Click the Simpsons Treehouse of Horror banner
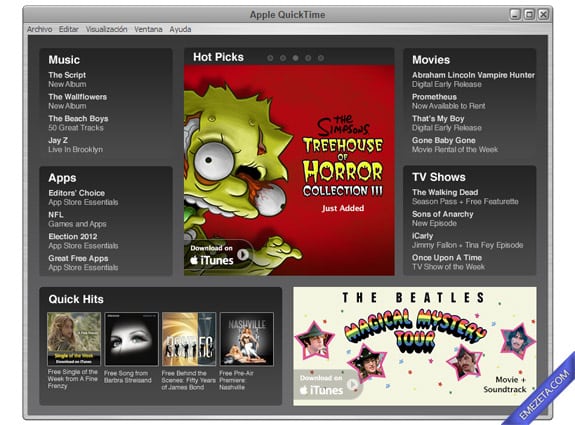 click(x=289, y=170)
